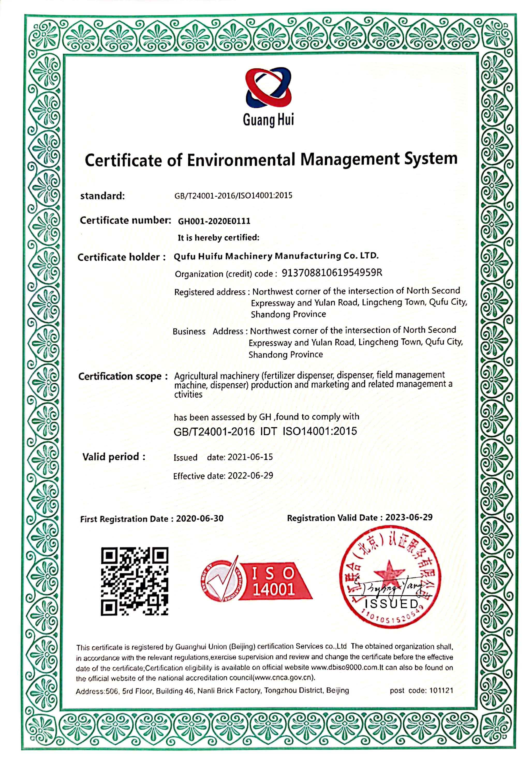Click the standard GB/T24001-2016/ISO14001:2015 text
The height and width of the screenshot is (760, 532).
tap(233, 196)
